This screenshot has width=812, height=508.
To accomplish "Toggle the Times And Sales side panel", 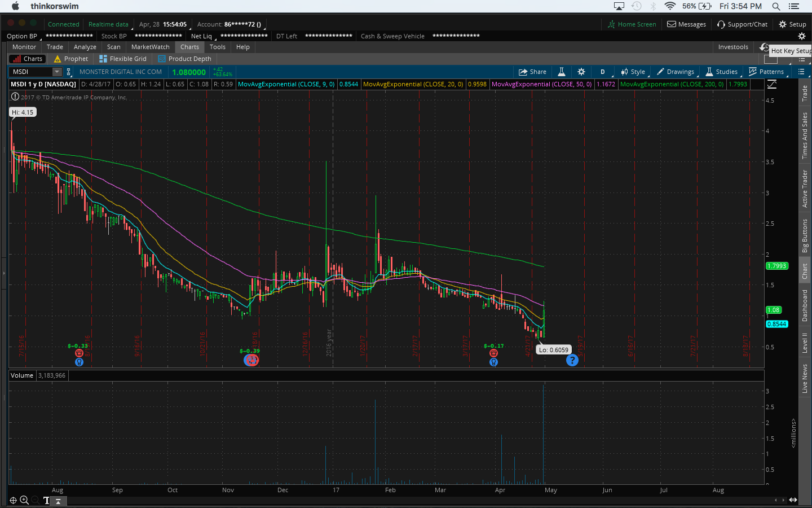I will tap(805, 135).
